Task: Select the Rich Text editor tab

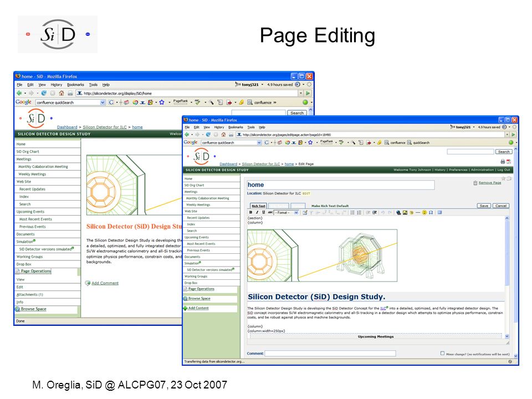Action: pos(258,206)
